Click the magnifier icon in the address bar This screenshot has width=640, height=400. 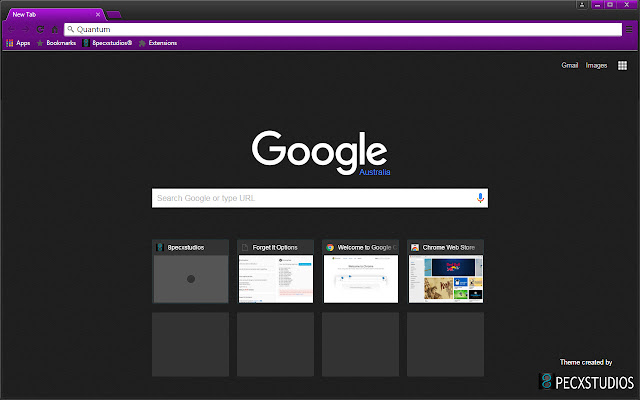point(71,29)
